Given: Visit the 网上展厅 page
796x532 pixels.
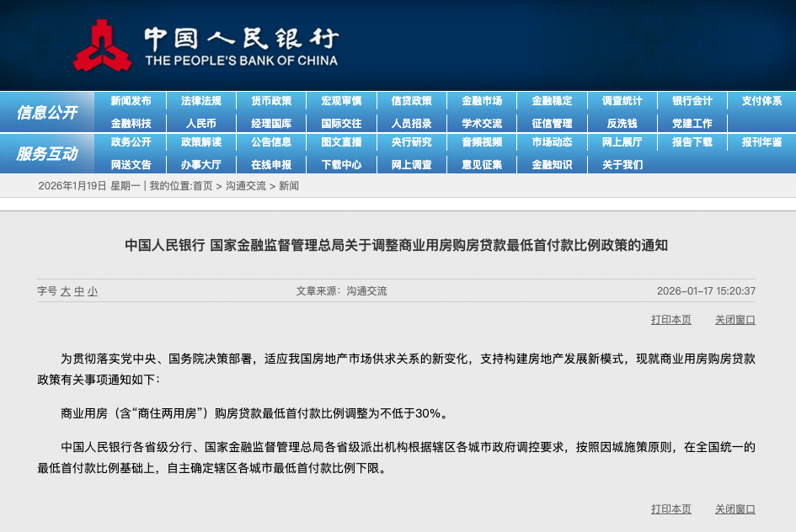Looking at the screenshot, I should click(x=622, y=142).
